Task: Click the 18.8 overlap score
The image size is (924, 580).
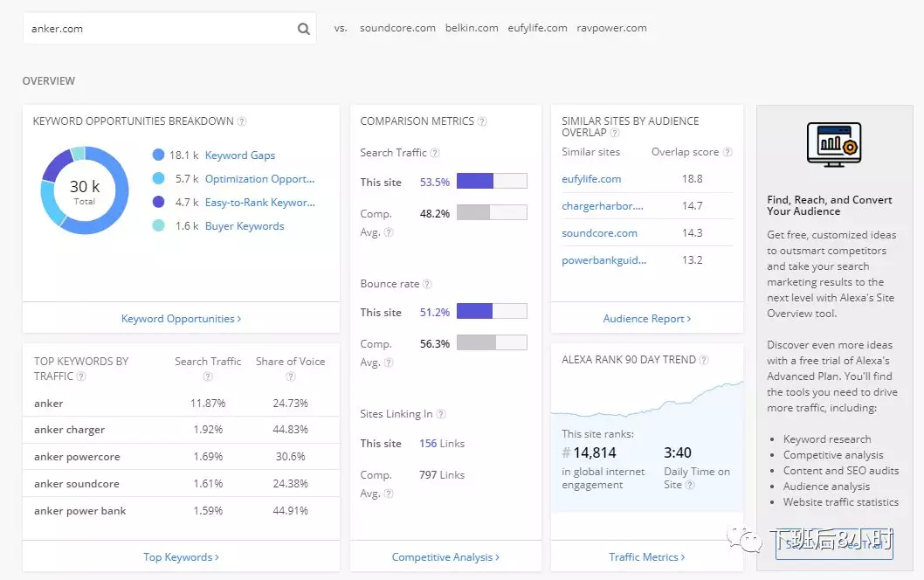Action: 693,179
